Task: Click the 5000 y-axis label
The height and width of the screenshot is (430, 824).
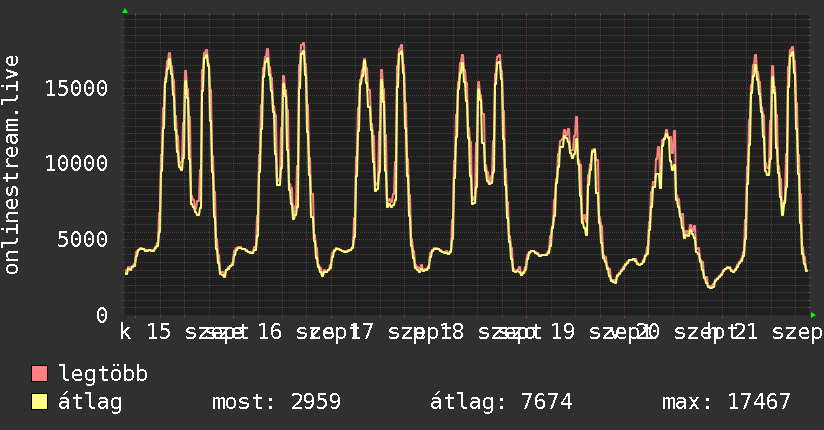Action: pyautogui.click(x=83, y=240)
